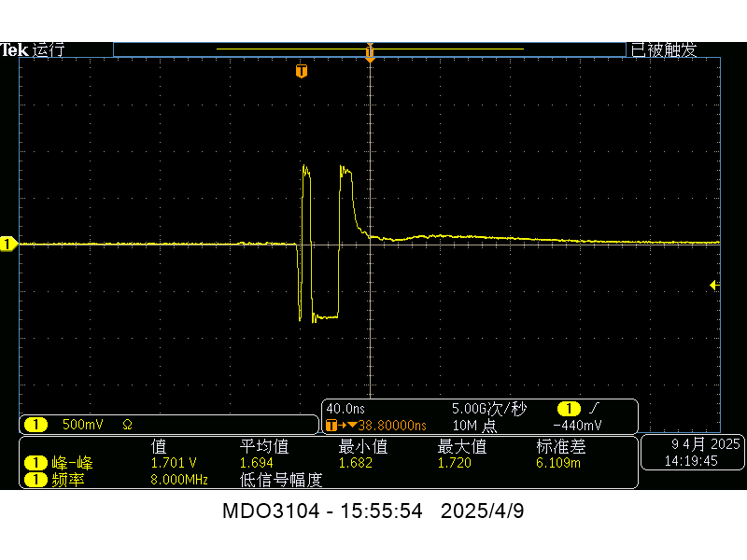Click the channel 1 badge beside 500mV

pos(35,425)
